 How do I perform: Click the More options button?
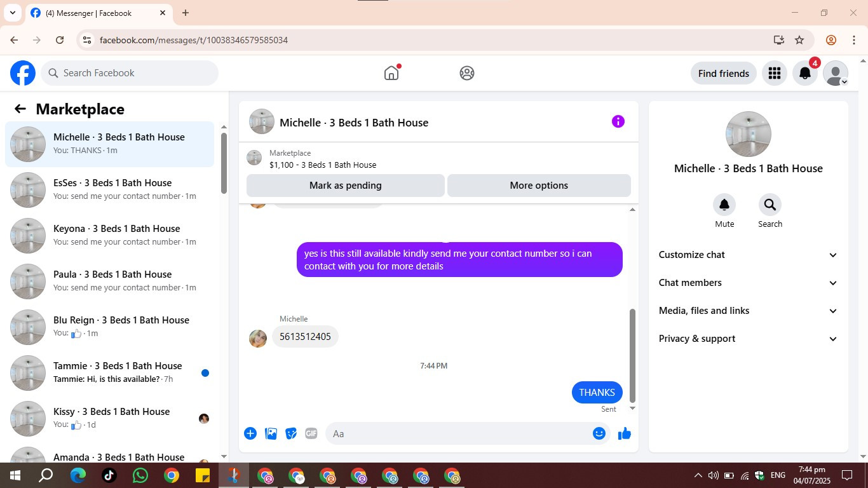539,186
